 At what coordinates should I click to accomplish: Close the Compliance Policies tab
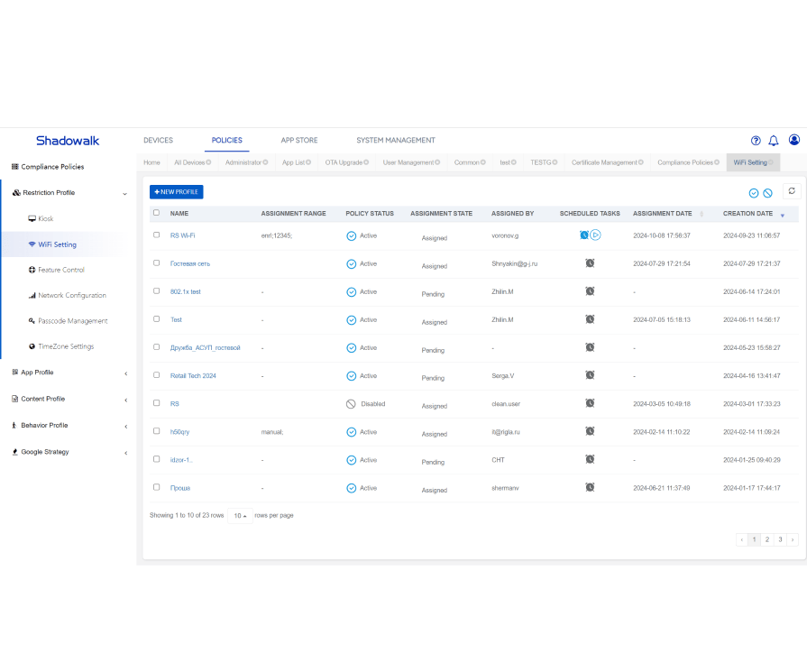tap(717, 162)
